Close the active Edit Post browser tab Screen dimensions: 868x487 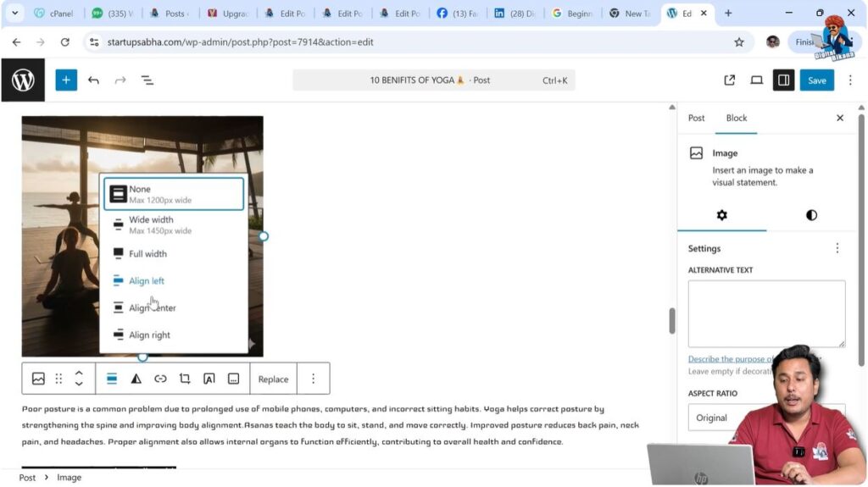(704, 14)
